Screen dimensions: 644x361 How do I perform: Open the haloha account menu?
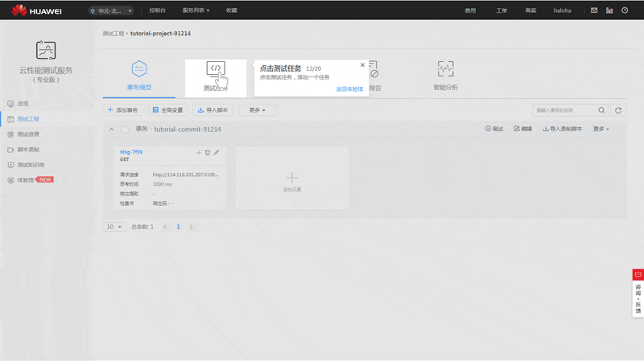pos(562,10)
